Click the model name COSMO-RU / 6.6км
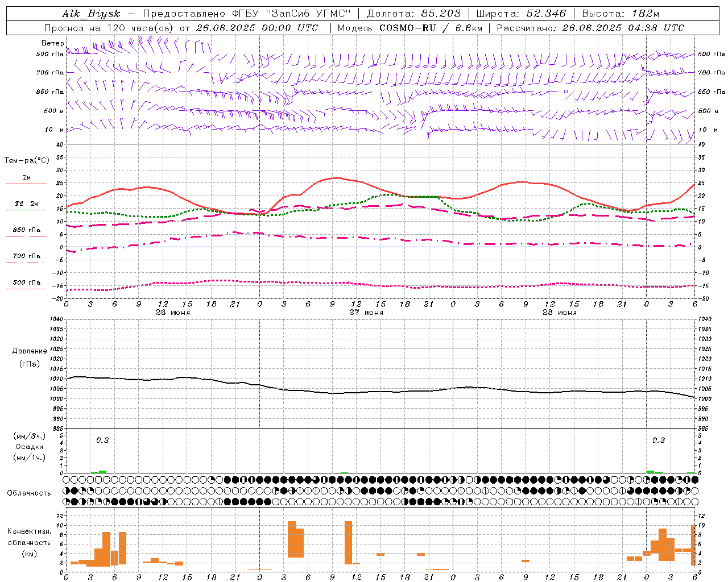Viewport: 728px width, 582px height. coord(431,28)
